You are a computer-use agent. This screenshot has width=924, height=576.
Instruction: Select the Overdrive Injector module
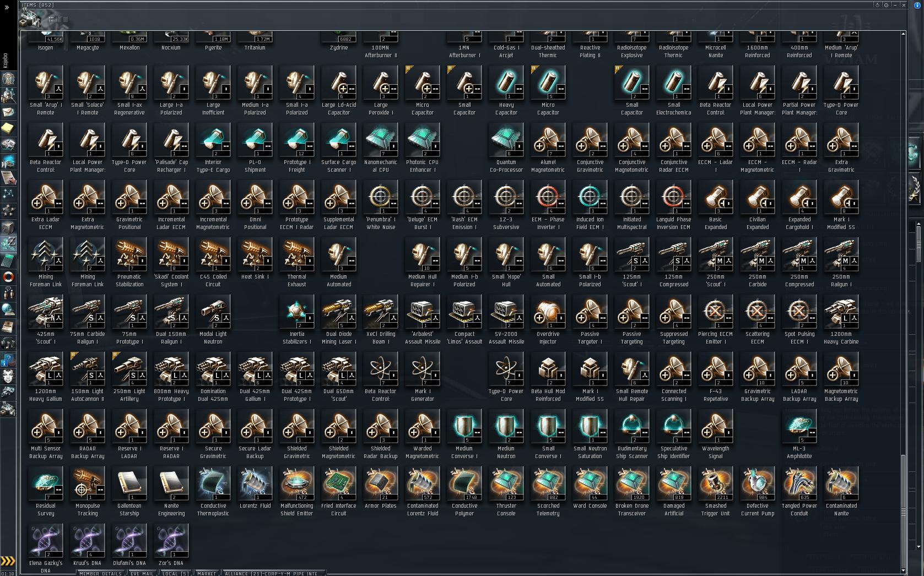(x=548, y=319)
